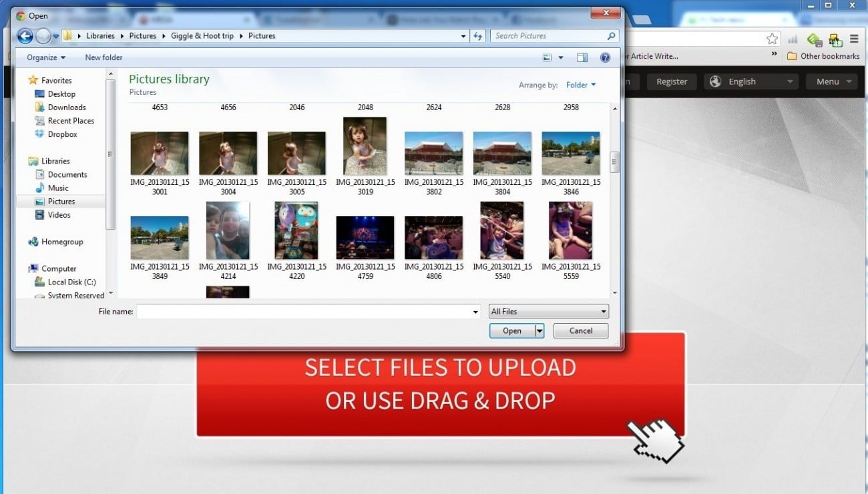Cancel the Open dialog

click(580, 330)
